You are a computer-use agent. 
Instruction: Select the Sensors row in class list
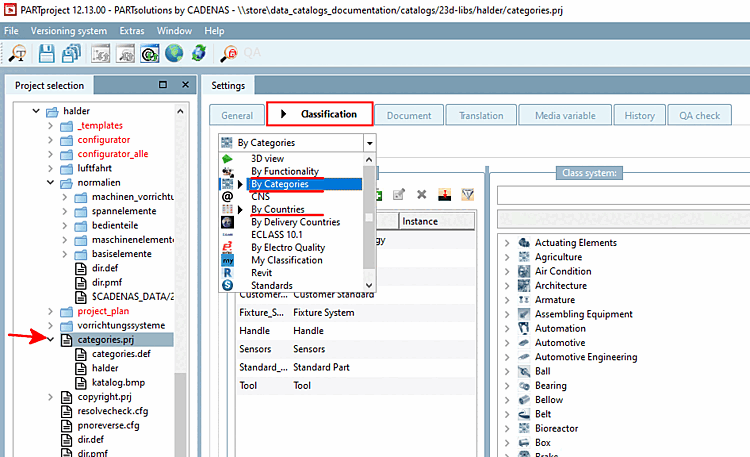coord(356,349)
